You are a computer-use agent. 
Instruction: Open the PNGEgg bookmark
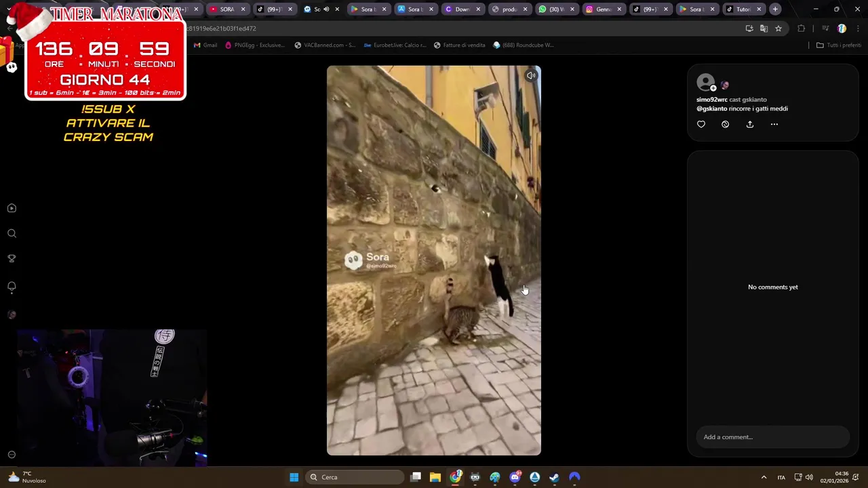tap(254, 45)
